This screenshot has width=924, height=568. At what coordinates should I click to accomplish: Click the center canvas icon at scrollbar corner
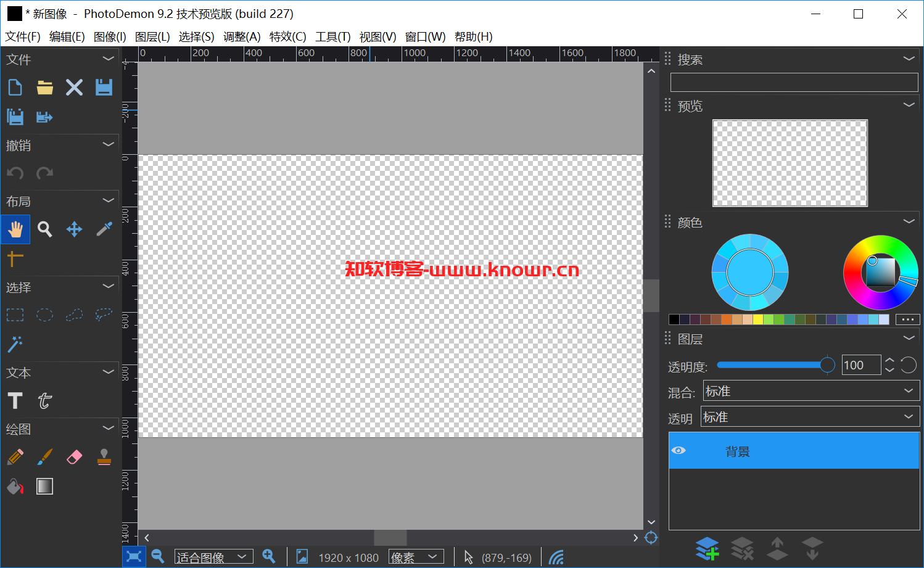[x=651, y=538]
